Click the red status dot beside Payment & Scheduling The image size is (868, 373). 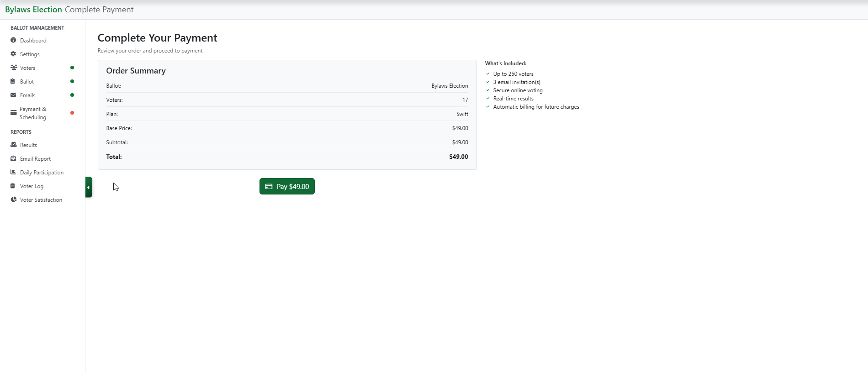pos(72,113)
